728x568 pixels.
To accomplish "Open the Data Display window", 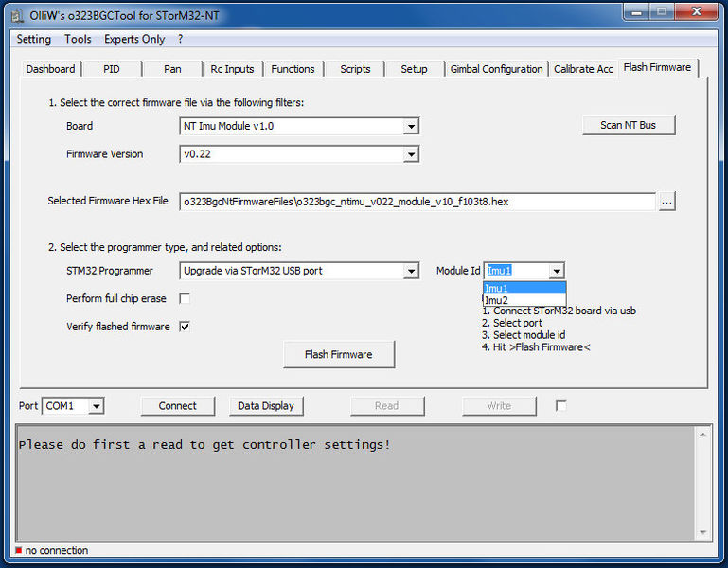I will (265, 406).
